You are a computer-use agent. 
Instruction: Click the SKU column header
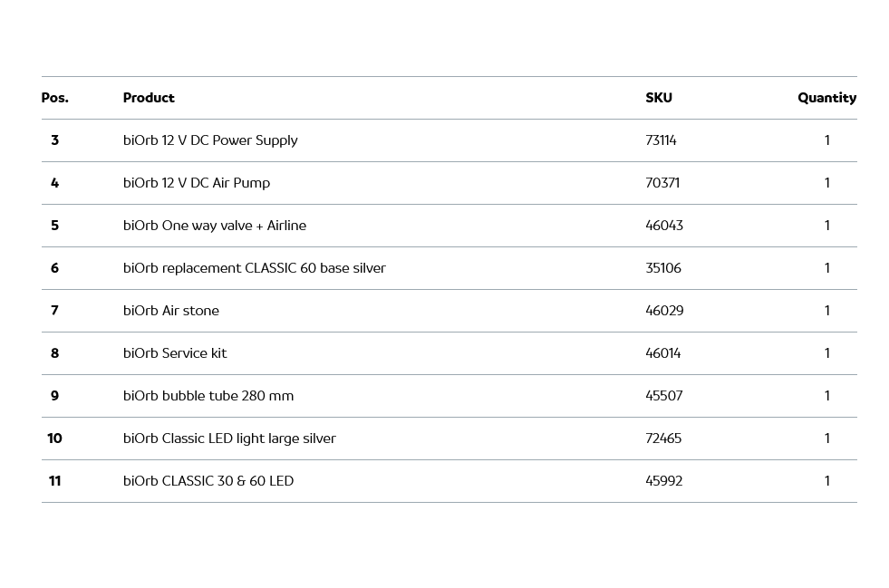pyautogui.click(x=659, y=98)
